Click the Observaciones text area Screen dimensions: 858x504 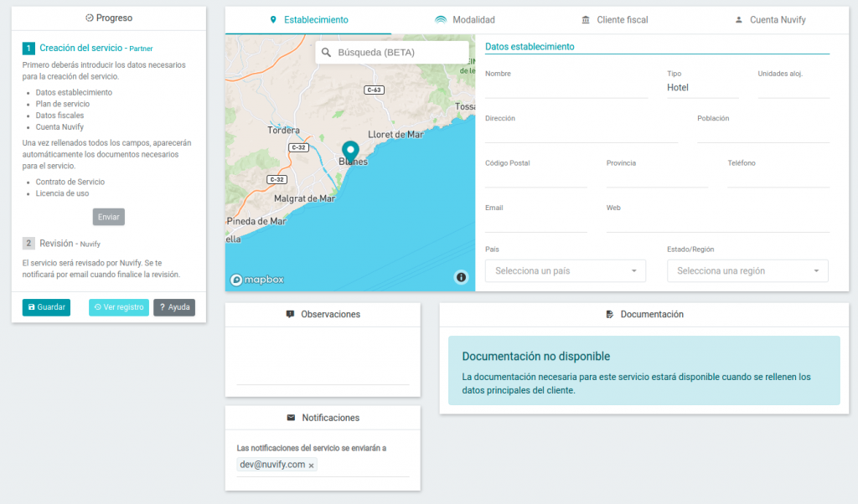click(x=323, y=358)
